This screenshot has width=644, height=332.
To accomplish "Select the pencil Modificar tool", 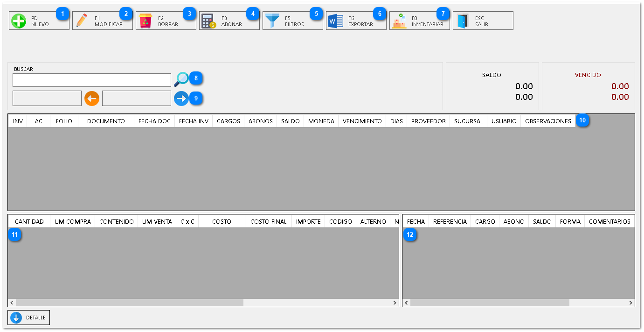I will click(x=82, y=21).
